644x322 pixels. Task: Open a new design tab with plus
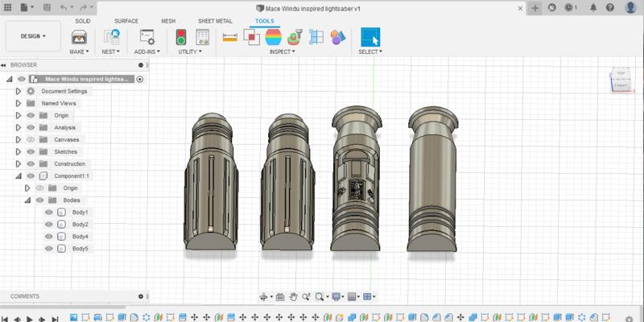pyautogui.click(x=535, y=8)
